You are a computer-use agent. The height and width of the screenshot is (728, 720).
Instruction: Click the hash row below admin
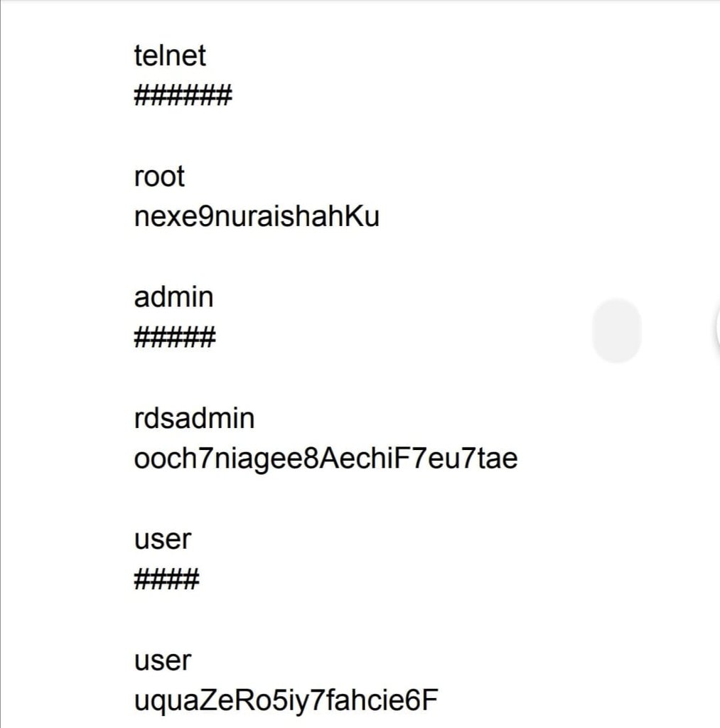174,338
